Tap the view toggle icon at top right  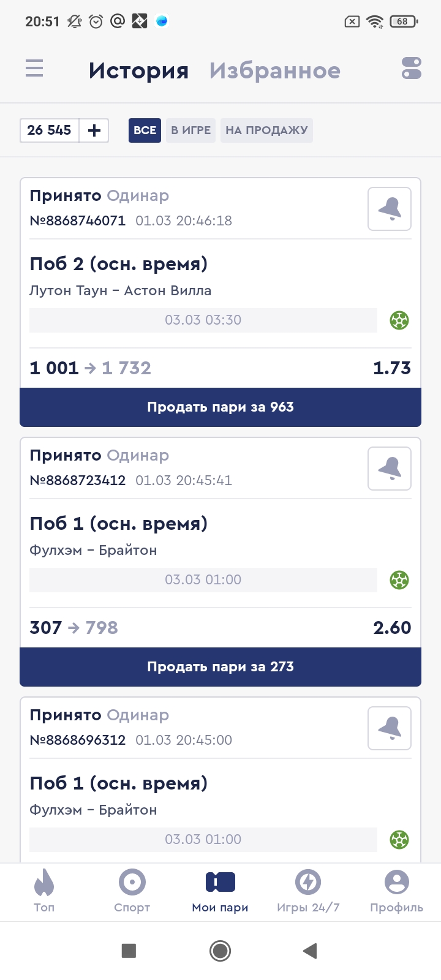[x=412, y=68]
